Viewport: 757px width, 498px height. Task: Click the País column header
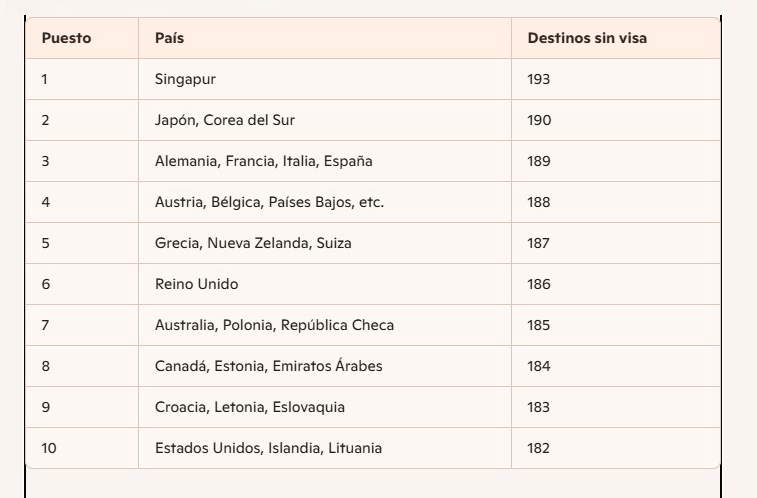click(x=325, y=38)
